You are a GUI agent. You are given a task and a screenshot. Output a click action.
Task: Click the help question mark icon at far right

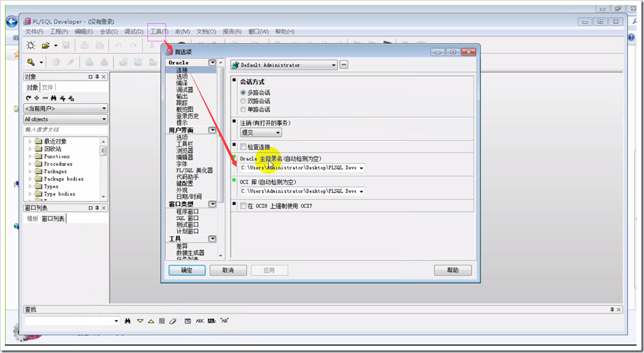coord(632,38)
